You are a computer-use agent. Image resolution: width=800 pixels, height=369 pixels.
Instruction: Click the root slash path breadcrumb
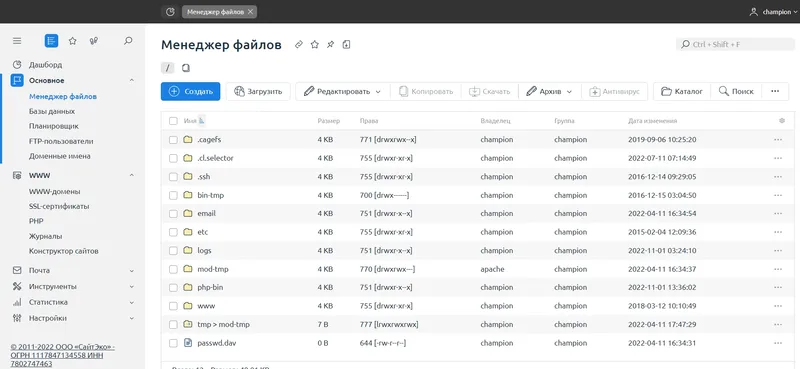coord(167,67)
